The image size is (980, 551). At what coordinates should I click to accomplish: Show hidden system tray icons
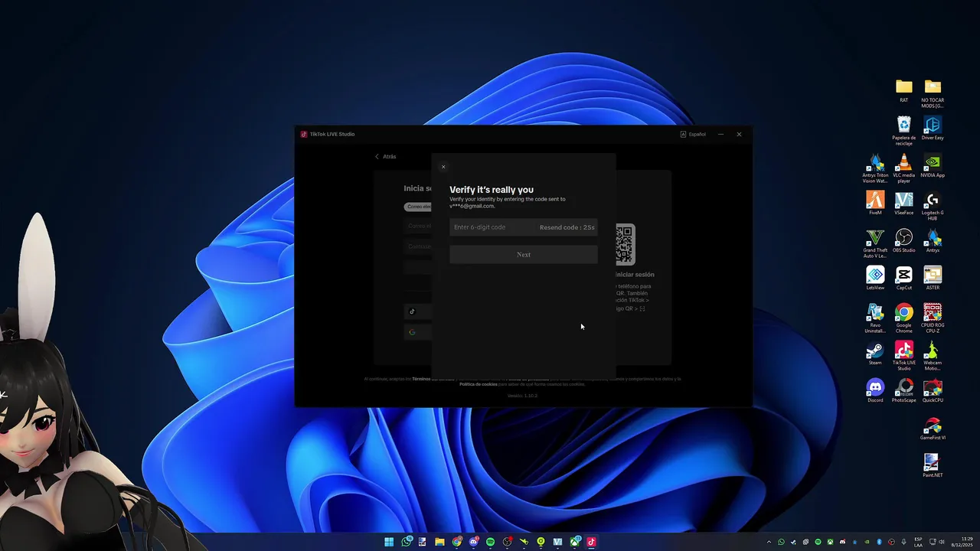pyautogui.click(x=769, y=542)
